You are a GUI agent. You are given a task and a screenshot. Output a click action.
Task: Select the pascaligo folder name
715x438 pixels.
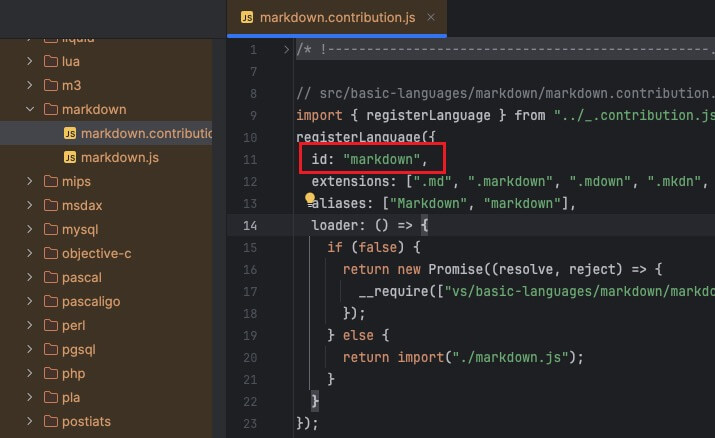[x=91, y=301]
